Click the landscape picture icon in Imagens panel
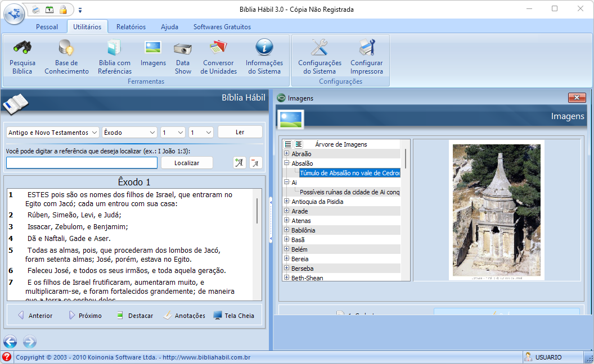 pos(291,119)
